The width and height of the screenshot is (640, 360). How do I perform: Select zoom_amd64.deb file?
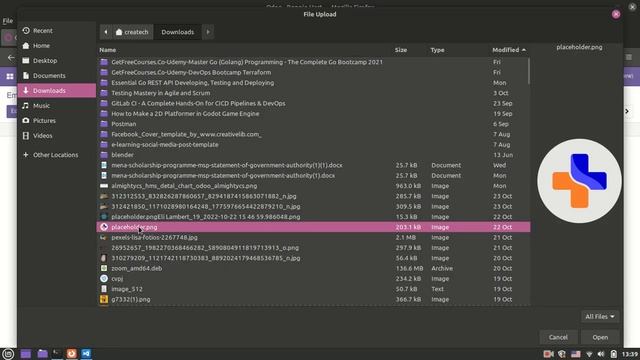(x=313, y=268)
